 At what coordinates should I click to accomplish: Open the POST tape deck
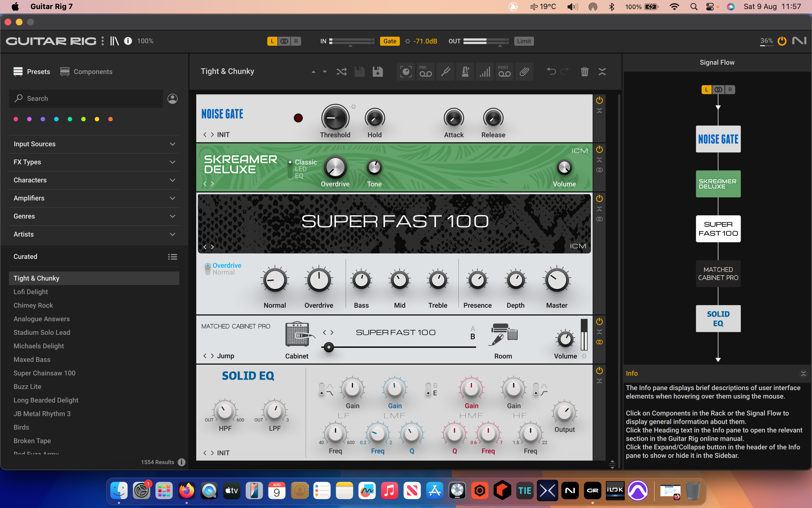504,72
